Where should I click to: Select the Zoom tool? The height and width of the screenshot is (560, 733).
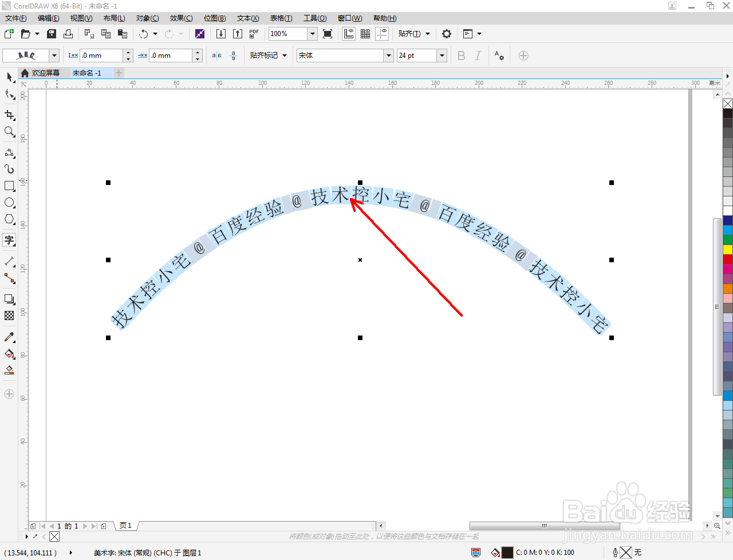9,132
